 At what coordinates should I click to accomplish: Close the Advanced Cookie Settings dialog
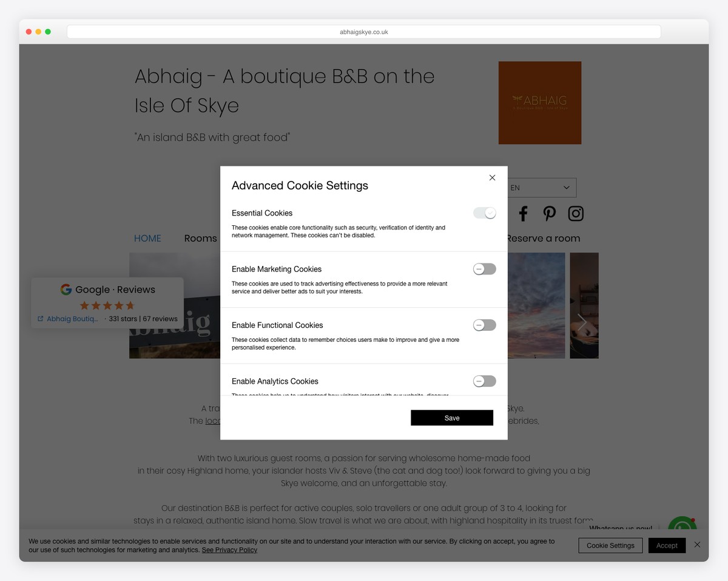click(492, 178)
